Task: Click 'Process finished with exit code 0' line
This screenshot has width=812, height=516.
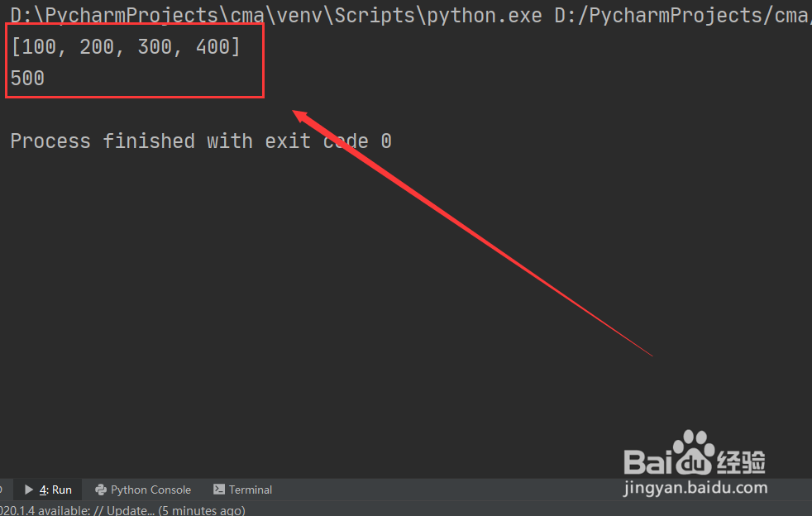Action: click(201, 141)
